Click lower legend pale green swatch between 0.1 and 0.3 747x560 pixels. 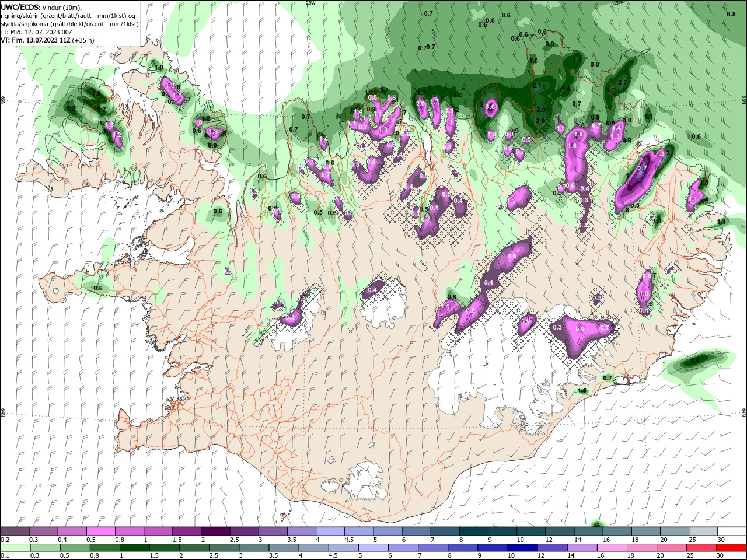click(15, 548)
